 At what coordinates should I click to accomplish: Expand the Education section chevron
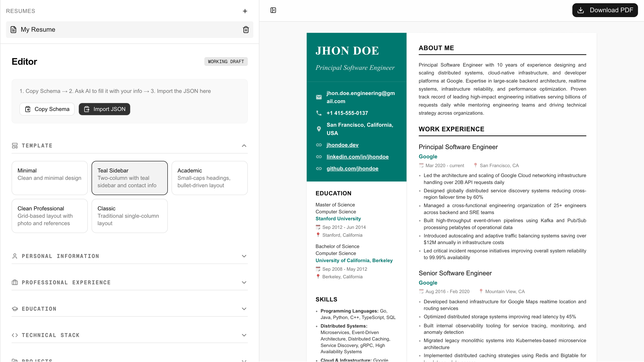pyautogui.click(x=244, y=309)
